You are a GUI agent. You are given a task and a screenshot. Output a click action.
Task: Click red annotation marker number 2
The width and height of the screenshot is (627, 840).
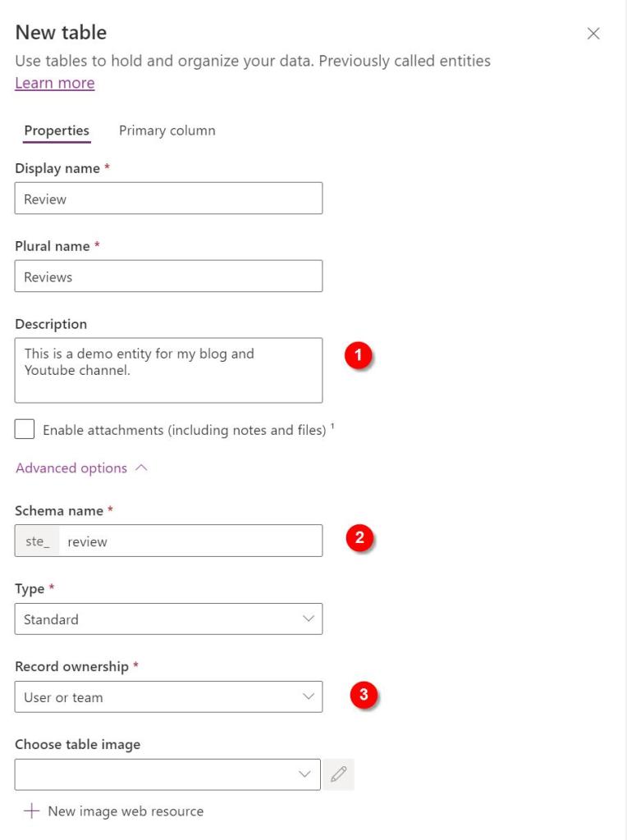(359, 539)
